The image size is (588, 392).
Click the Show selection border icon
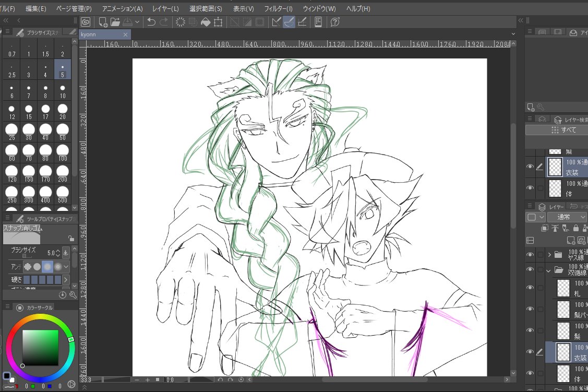pos(259,22)
